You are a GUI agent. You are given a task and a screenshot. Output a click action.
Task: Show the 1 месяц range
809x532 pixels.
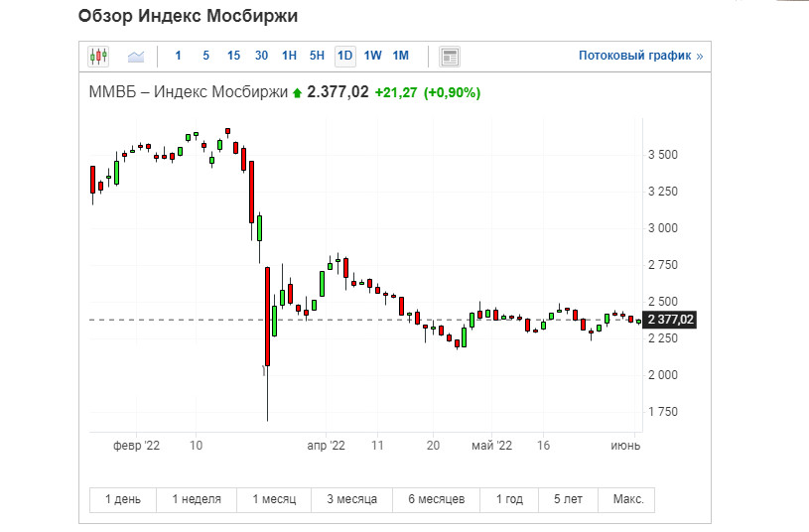coord(274,499)
